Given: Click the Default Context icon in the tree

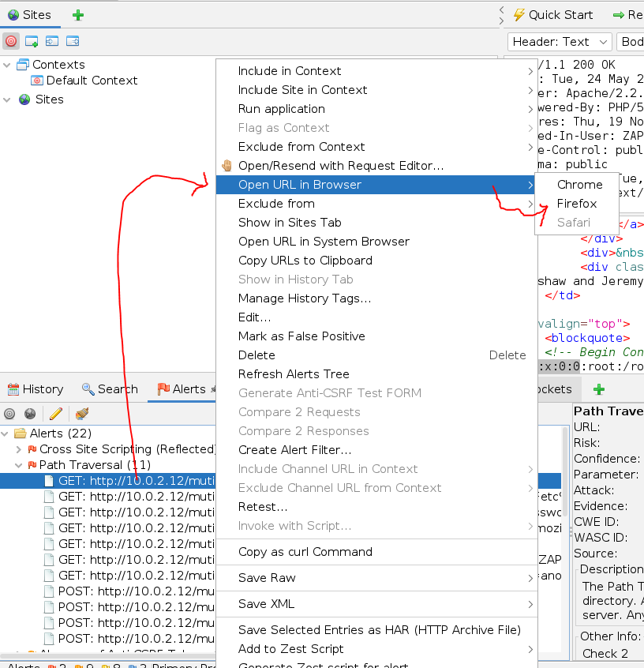Looking at the screenshot, I should pos(37,81).
